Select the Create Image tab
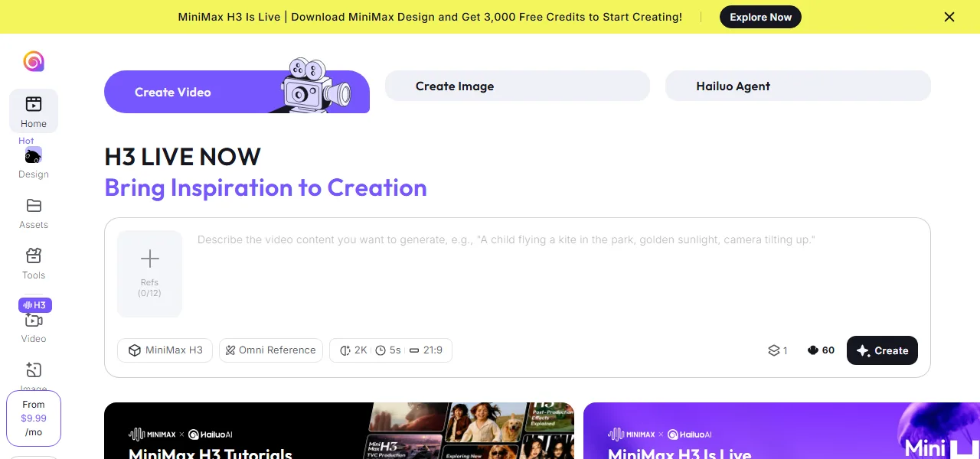Viewport: 980px width, 459px height. coord(517,86)
